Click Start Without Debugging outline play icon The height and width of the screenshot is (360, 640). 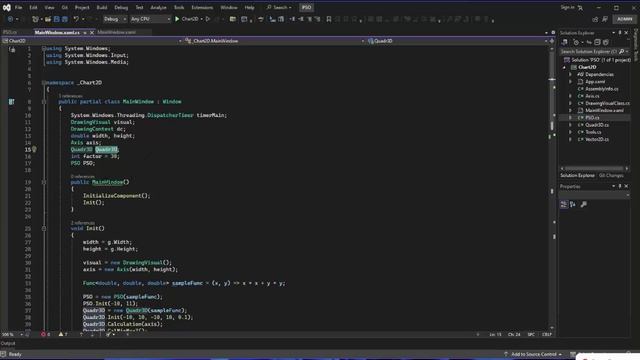tap(208, 19)
